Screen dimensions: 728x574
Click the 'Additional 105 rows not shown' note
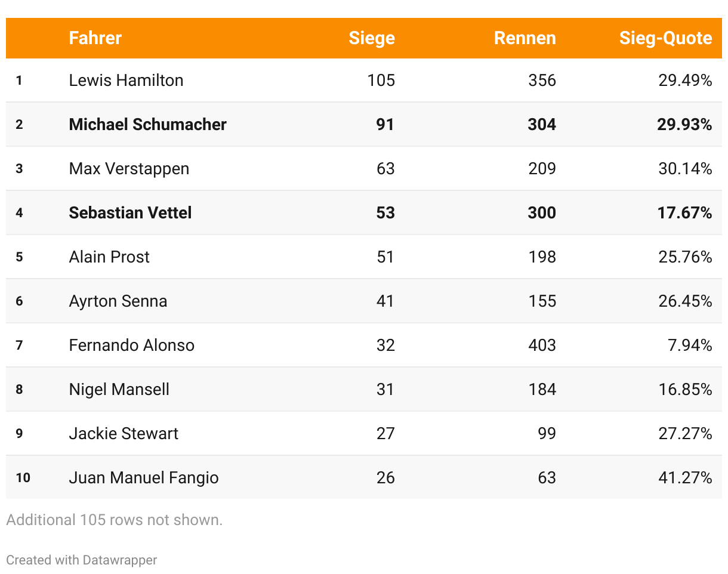[x=115, y=520]
